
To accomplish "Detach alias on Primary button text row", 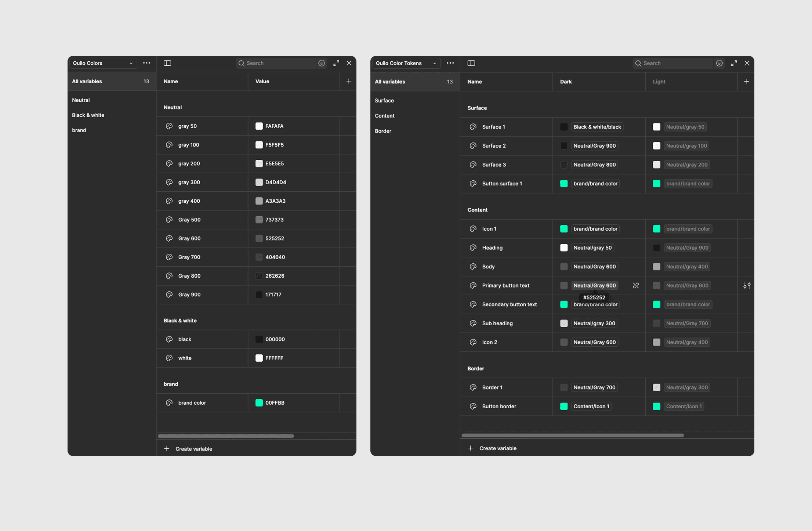I will [x=636, y=285].
